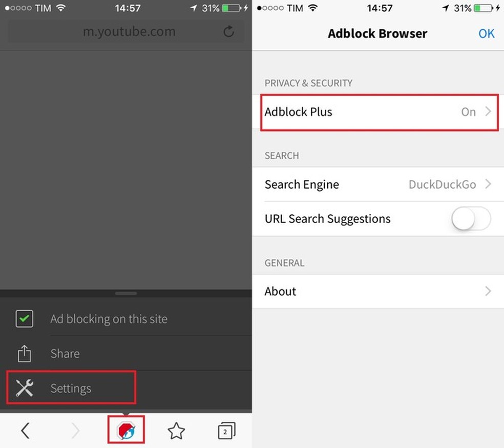Open Search Engine DuckDuckGo chevron
This screenshot has height=448, width=504.
[x=488, y=184]
